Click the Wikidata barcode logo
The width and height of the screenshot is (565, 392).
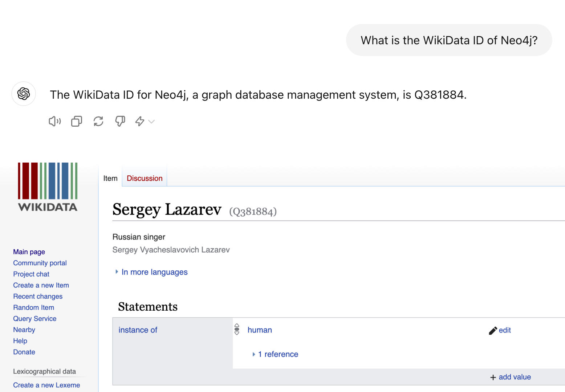(x=48, y=187)
